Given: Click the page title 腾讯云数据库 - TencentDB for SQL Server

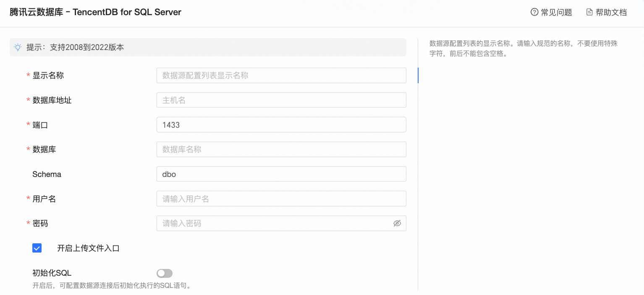Looking at the screenshot, I should (95, 12).
